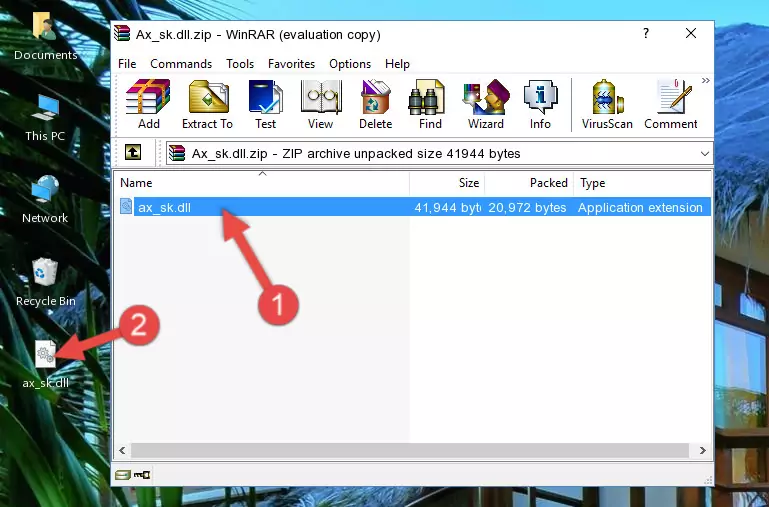Click the 20,972 bytes packed value

pos(527,207)
